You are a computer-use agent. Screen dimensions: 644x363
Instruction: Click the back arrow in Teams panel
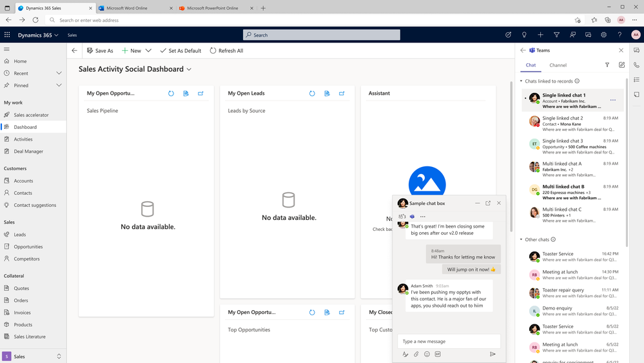523,50
